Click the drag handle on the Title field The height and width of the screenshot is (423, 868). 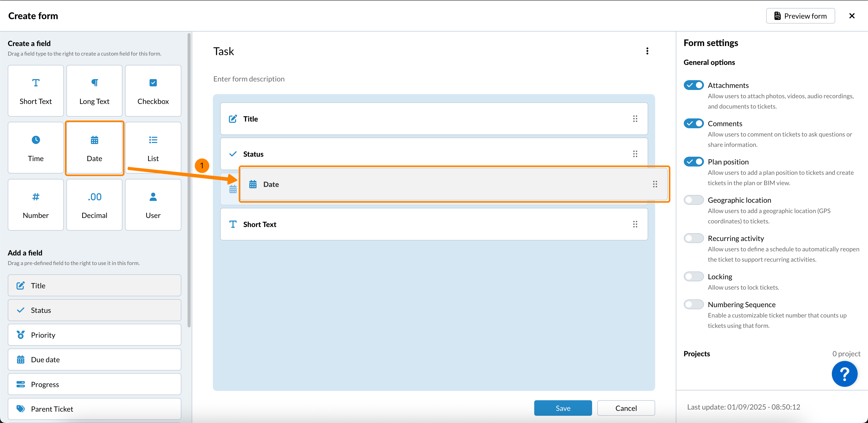coord(635,119)
